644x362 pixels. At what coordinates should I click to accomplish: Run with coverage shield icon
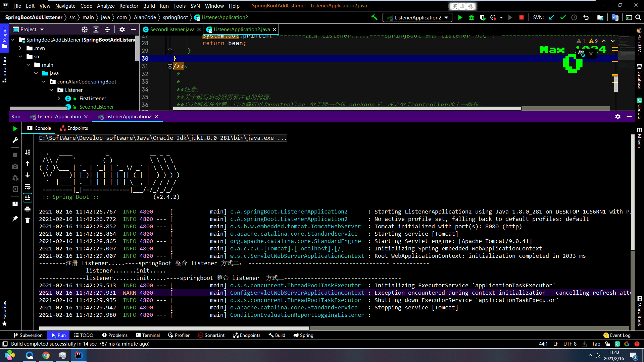483,17
